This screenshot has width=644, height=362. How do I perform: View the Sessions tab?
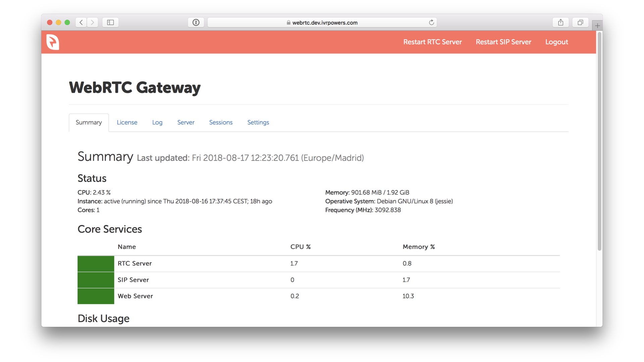click(221, 122)
